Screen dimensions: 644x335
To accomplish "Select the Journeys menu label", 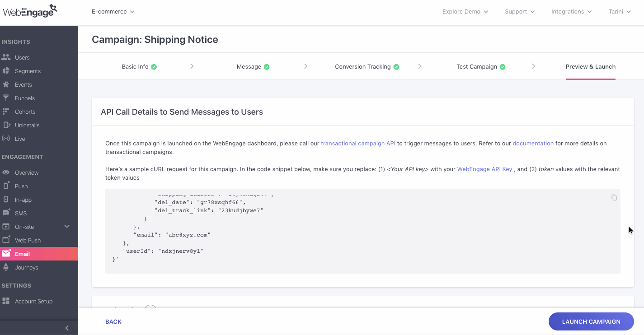I will 27,268.
